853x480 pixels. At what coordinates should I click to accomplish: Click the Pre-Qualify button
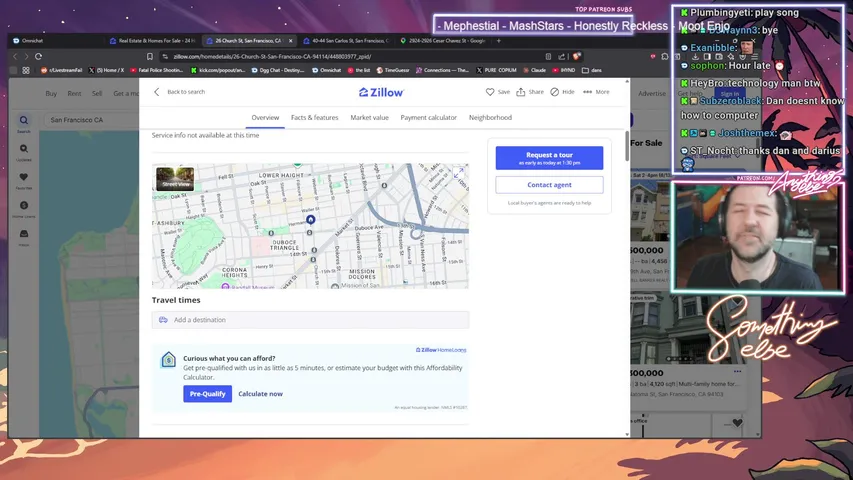pyautogui.click(x=207, y=394)
